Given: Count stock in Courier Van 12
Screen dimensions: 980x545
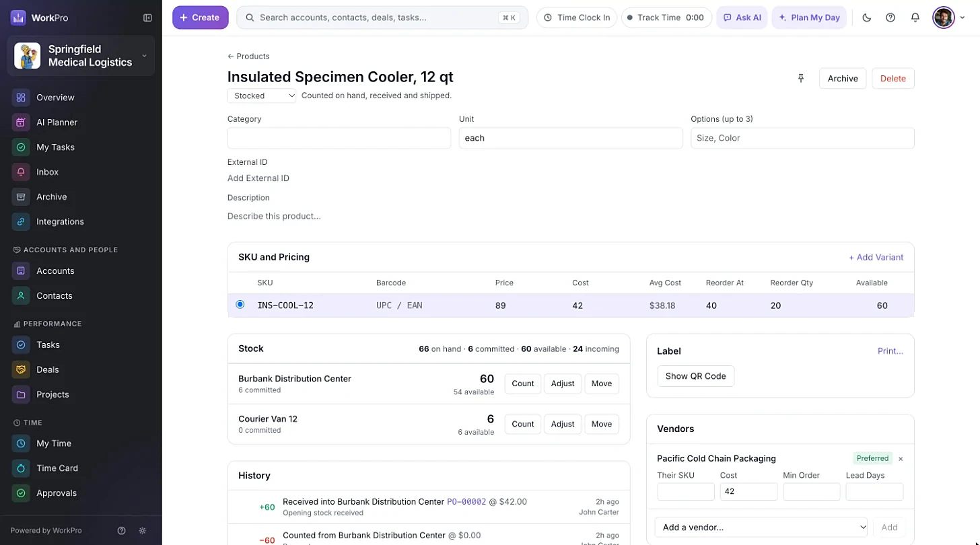Looking at the screenshot, I should tap(523, 424).
